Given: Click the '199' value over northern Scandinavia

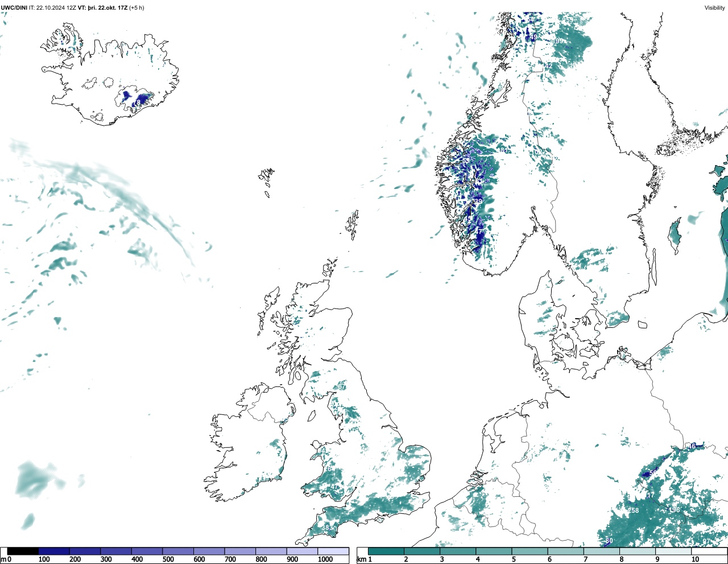Looking at the screenshot, I should (x=558, y=41).
